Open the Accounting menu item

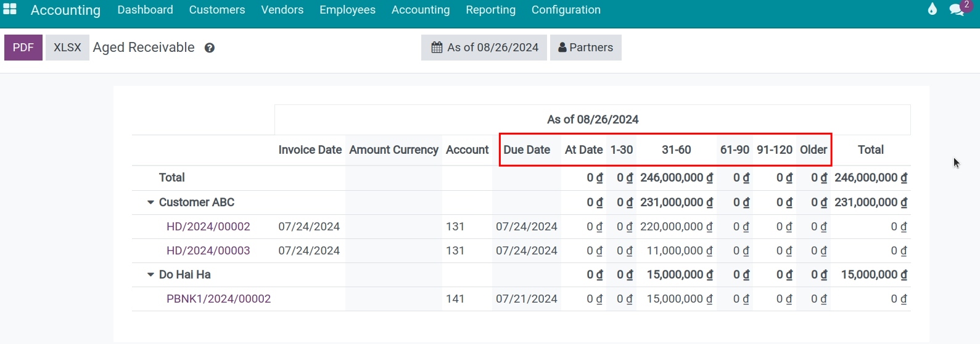421,10
